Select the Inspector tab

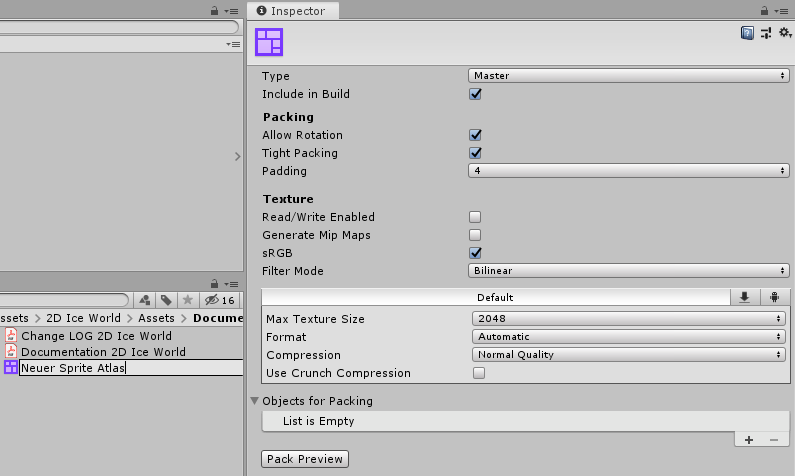pos(293,11)
